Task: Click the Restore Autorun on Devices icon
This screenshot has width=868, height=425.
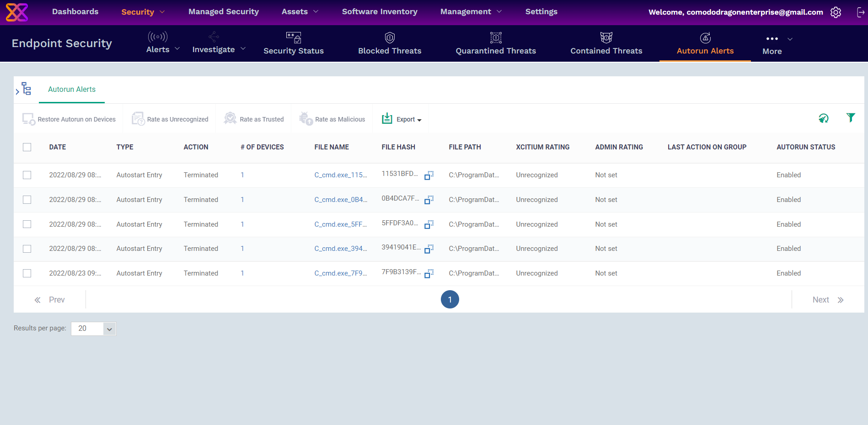Action: [x=28, y=118]
